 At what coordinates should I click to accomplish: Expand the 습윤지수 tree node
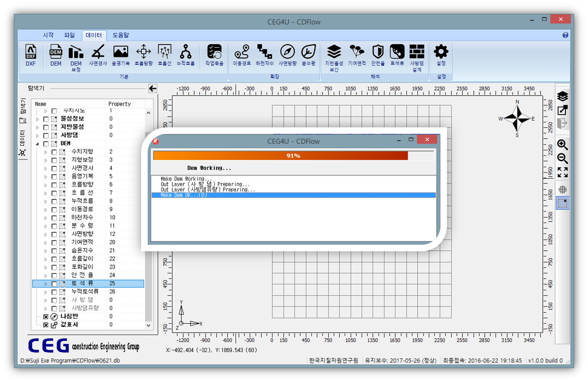tap(46, 251)
